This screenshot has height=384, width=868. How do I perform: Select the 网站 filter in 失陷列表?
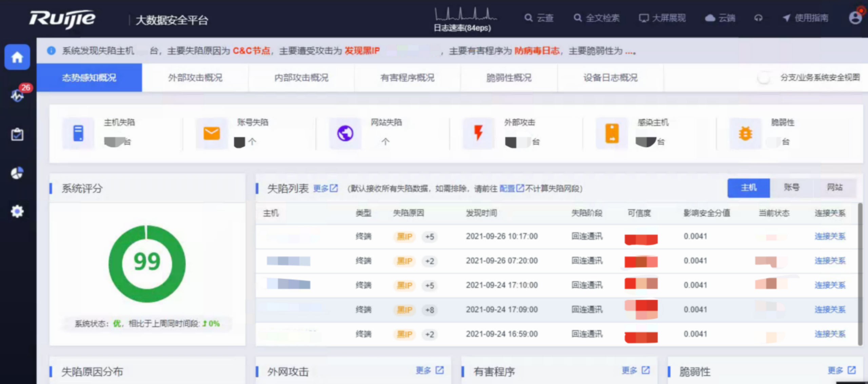coord(835,188)
